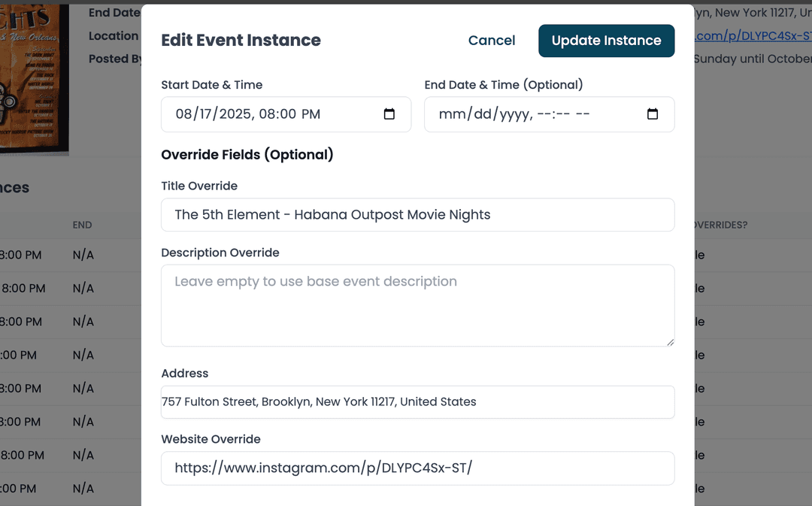Click inside the Description Override textarea

pos(417,305)
